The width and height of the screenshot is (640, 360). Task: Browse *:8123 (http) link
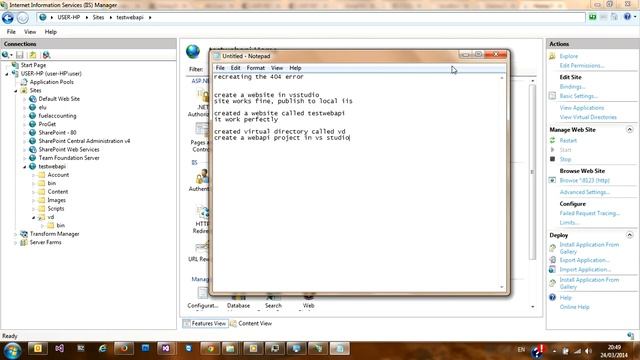pos(584,180)
